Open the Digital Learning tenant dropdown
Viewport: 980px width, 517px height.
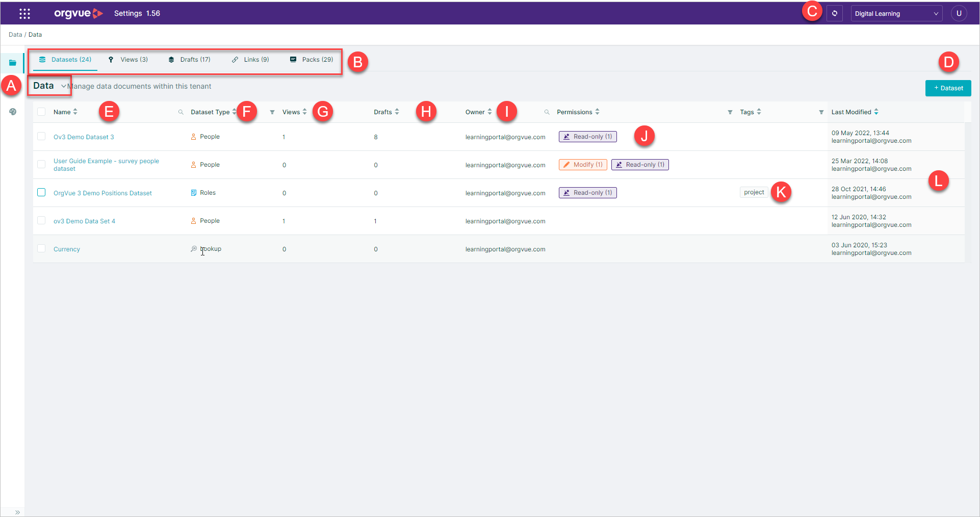[x=896, y=14]
